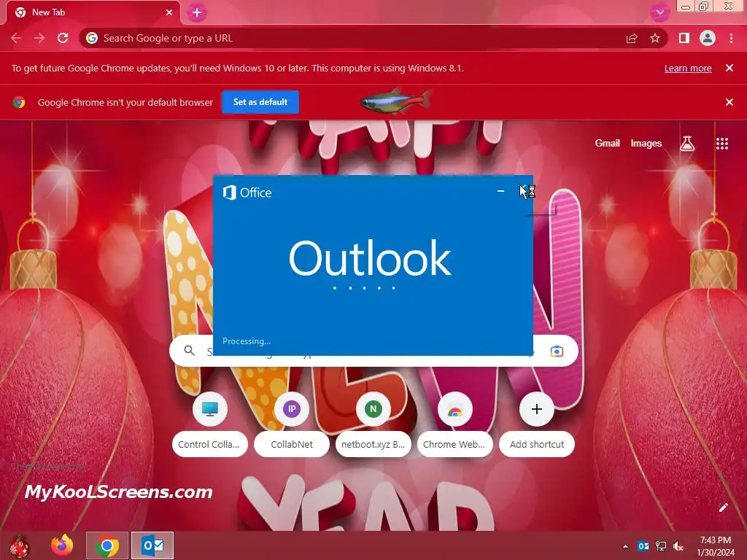Open netboot.xyz shortcut
Viewport: 747px width, 560px height.
pyautogui.click(x=373, y=424)
